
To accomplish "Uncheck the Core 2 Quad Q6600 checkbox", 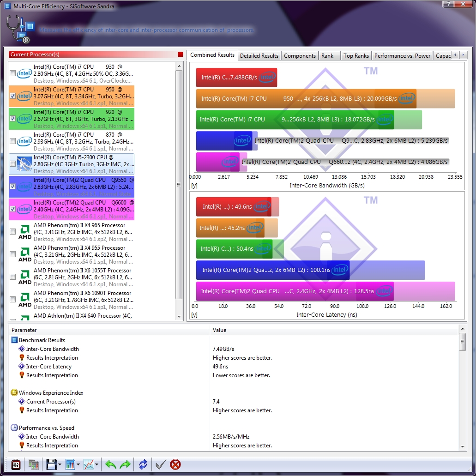I will pyautogui.click(x=13, y=209).
